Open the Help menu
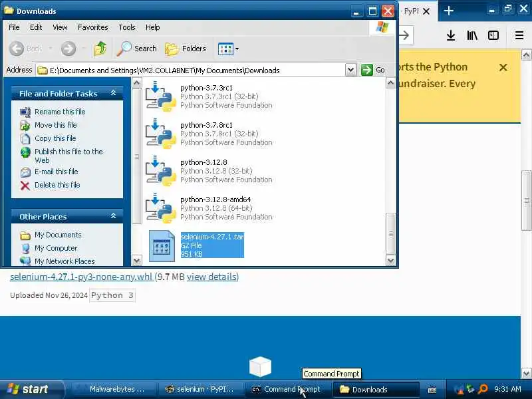 pos(153,27)
